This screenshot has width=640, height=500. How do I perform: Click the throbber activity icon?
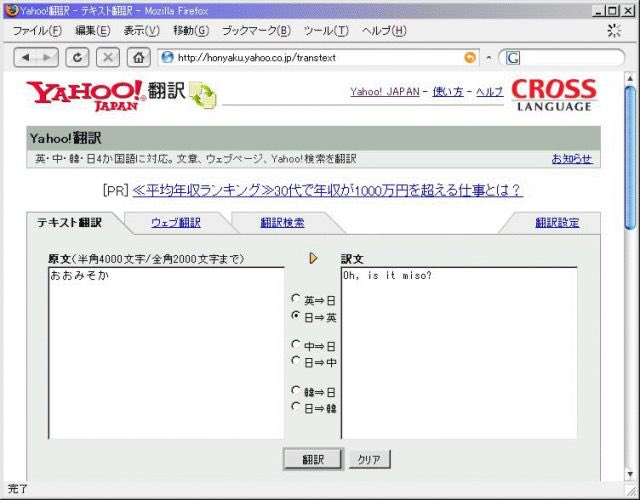click(x=614, y=31)
